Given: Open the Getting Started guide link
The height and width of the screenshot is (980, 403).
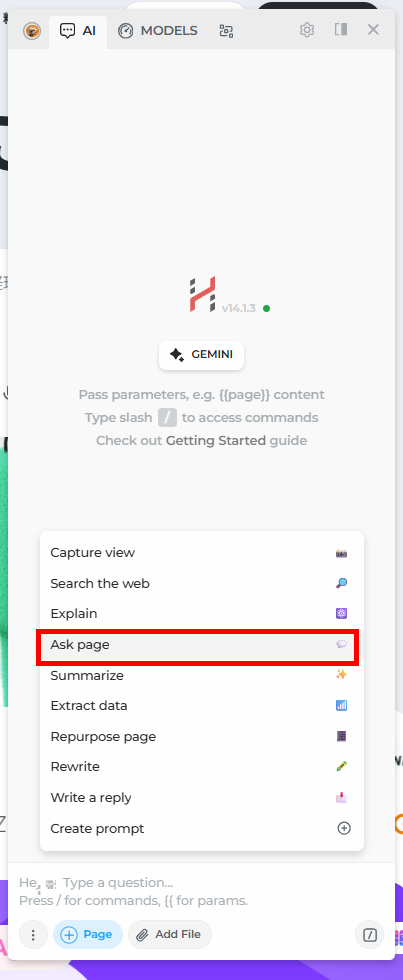Looking at the screenshot, I should coord(216,441).
